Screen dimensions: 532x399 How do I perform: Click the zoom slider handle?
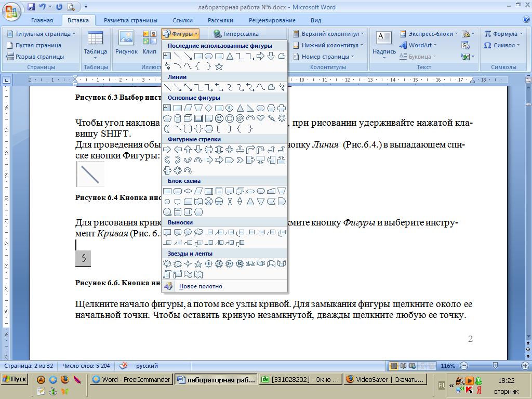coord(495,365)
